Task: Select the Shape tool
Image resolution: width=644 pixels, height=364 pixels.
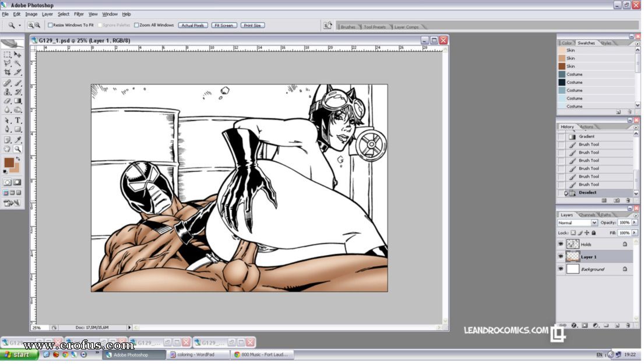Action: pos(17,130)
